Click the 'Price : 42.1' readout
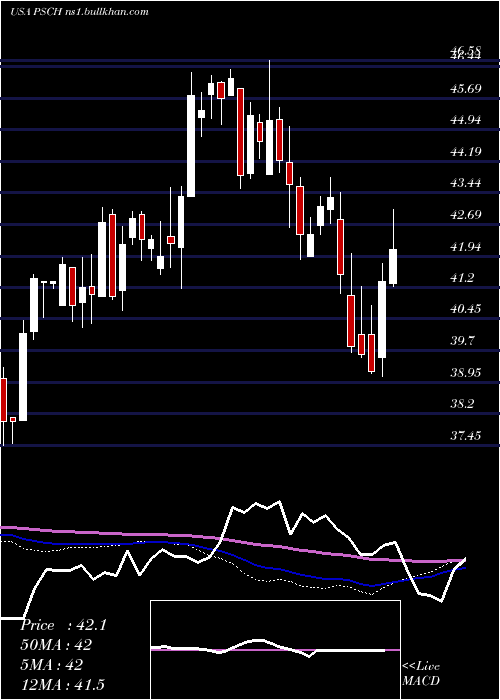500x700 pixels. point(63,625)
